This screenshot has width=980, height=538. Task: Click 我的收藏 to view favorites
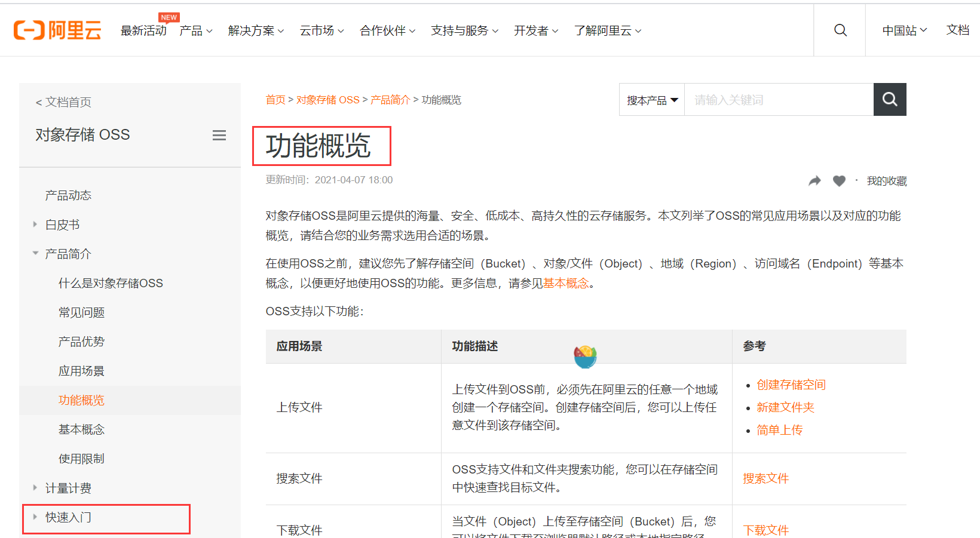tap(886, 181)
